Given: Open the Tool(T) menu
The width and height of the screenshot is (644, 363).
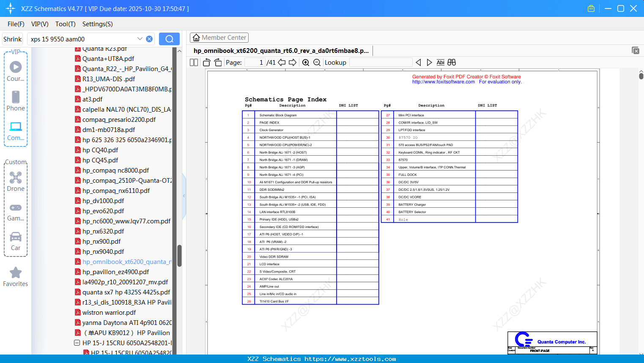Looking at the screenshot, I should [66, 24].
